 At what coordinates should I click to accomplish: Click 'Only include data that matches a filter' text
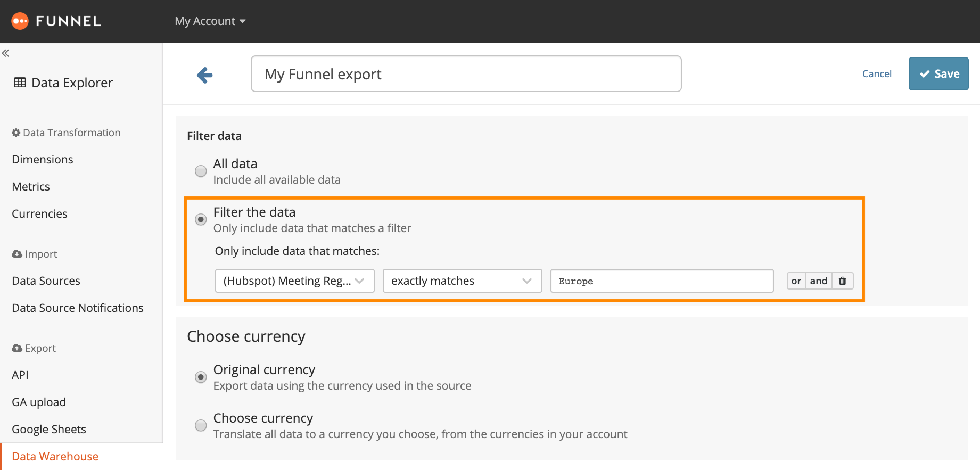click(x=312, y=228)
